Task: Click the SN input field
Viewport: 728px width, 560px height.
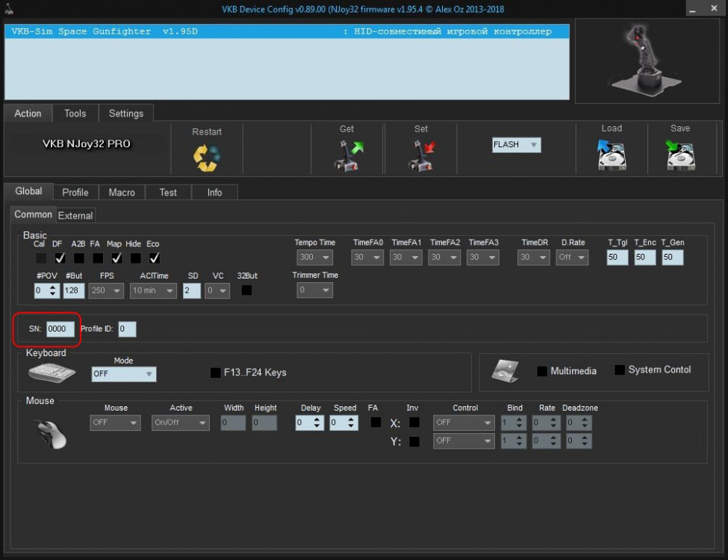Action: [60, 329]
